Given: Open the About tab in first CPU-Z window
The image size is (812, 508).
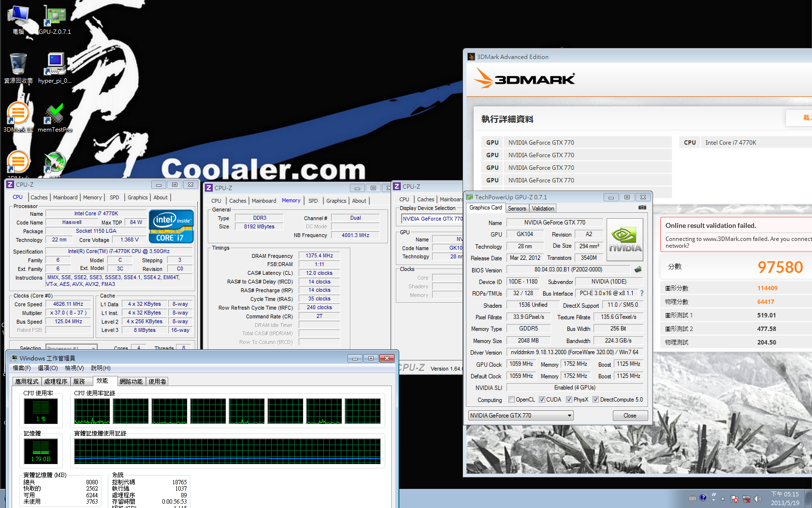Looking at the screenshot, I should pyautogui.click(x=160, y=197).
